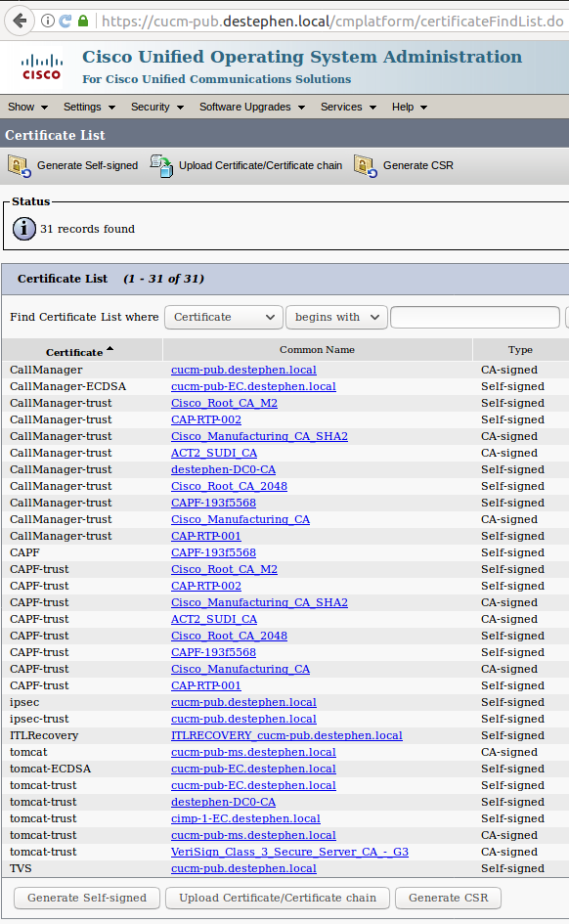
Task: Open CallManager-trust CAP-RTP-001 link
Action: pos(205,536)
